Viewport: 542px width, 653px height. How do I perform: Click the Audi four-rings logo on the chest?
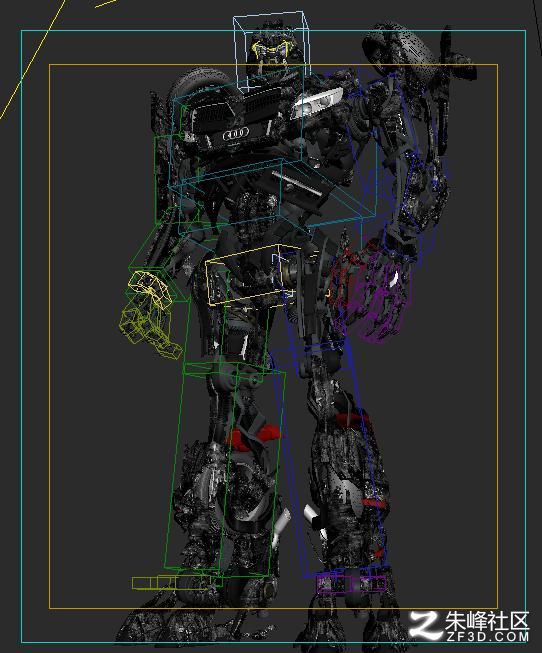[236, 134]
